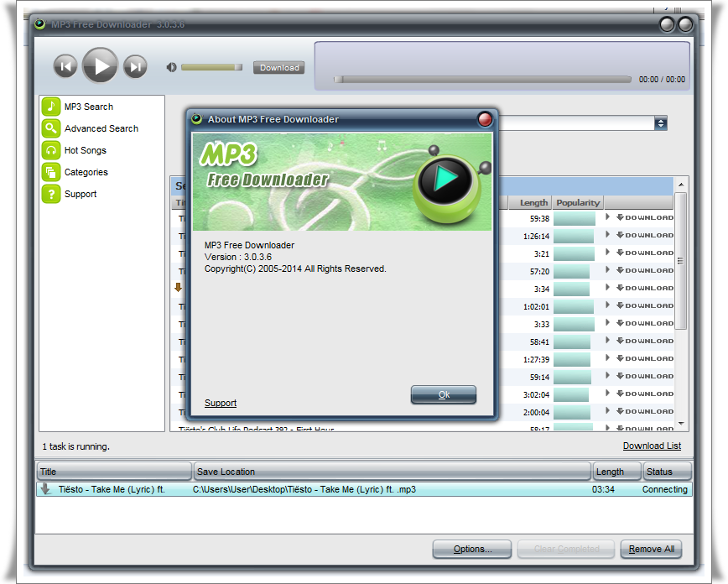Viewport: 728px width, 584px height.
Task: Expand the search box dropdown arrow
Action: (661, 123)
